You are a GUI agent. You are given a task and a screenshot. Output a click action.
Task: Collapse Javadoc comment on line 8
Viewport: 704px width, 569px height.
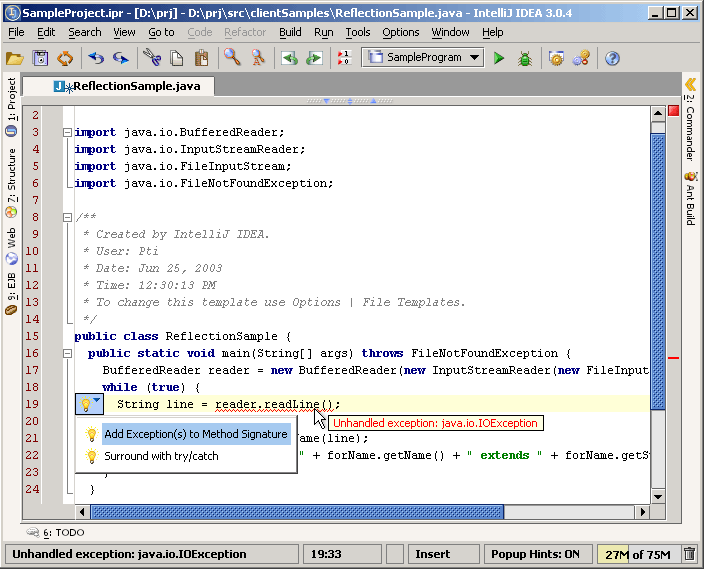click(67, 217)
